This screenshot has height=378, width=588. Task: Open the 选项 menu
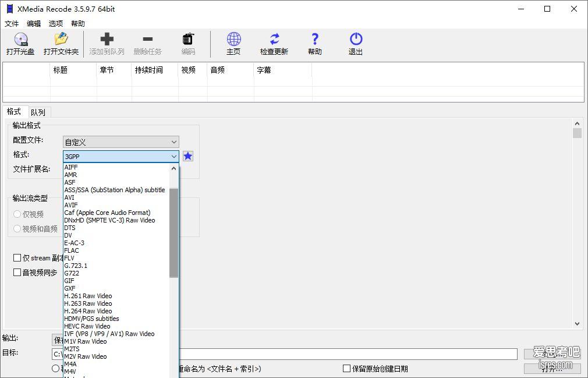click(56, 24)
